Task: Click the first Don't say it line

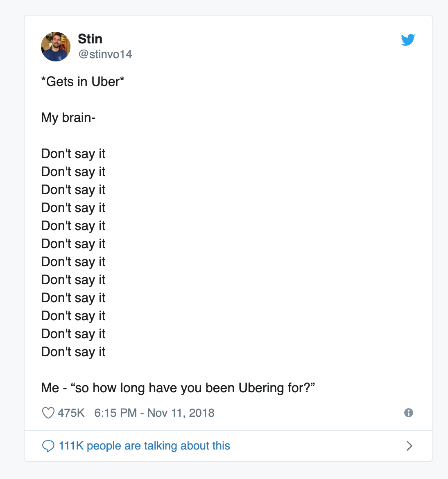Action: [x=73, y=154]
